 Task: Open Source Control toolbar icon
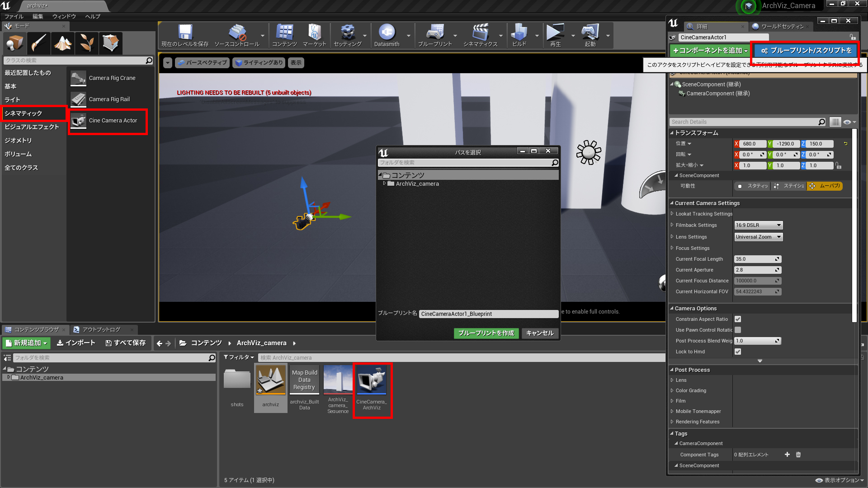pyautogui.click(x=237, y=35)
